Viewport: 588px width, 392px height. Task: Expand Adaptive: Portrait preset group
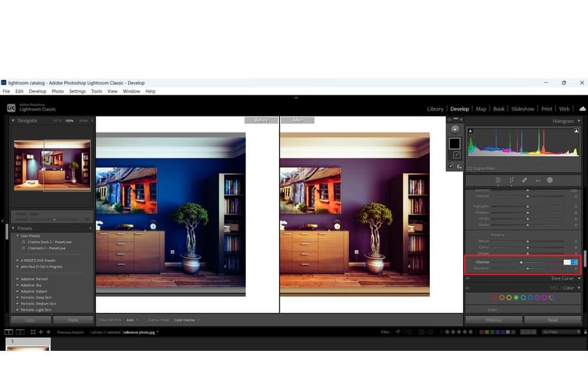(x=18, y=279)
